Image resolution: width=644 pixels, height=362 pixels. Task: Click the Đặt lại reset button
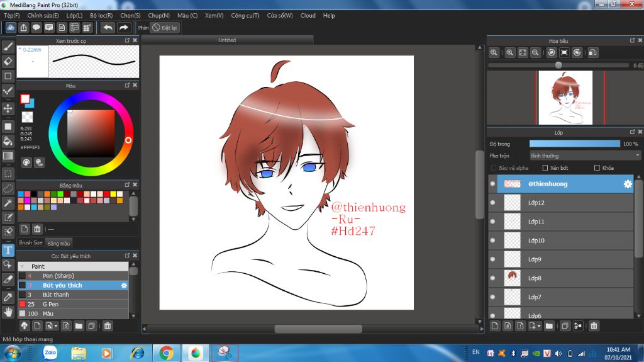pos(165,28)
